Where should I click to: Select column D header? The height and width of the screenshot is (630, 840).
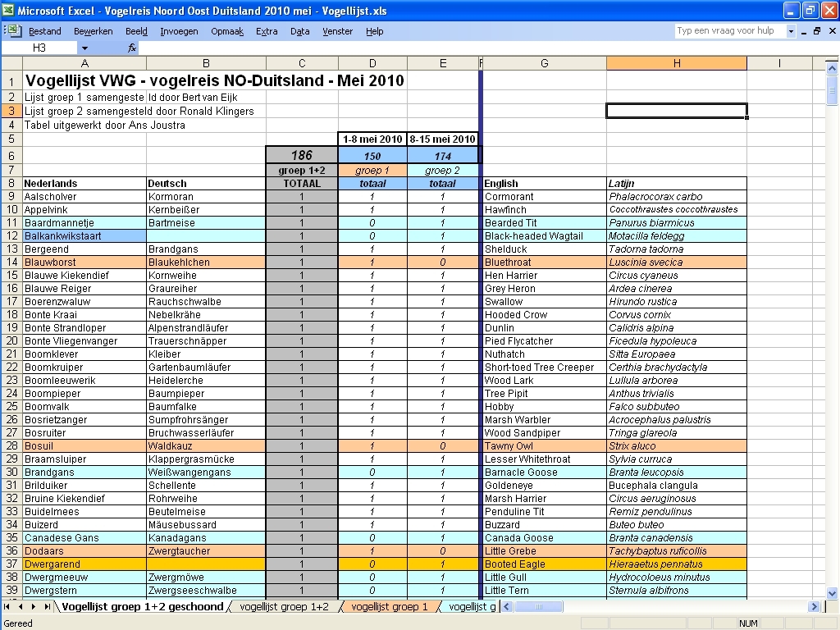click(373, 63)
